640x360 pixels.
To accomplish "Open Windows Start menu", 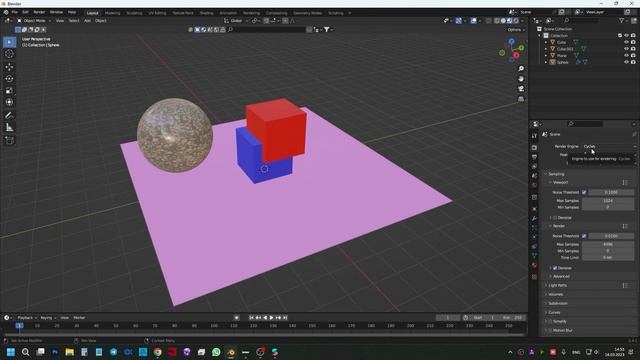I will click(11, 352).
